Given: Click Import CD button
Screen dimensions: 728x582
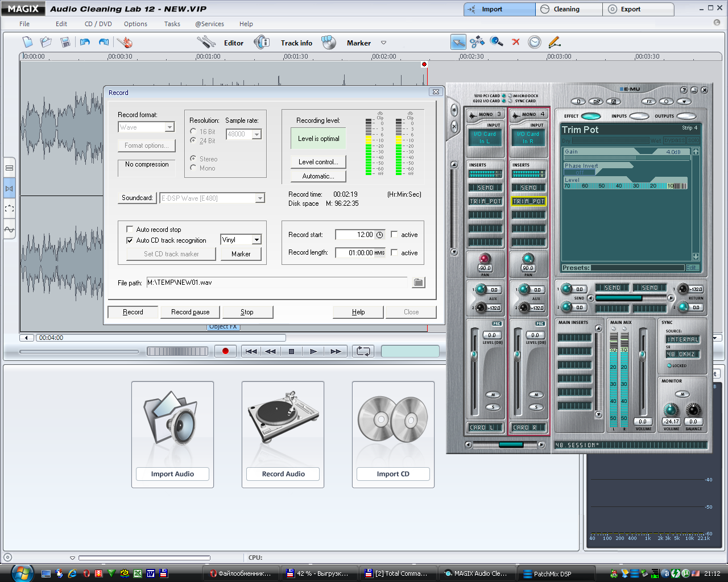Looking at the screenshot, I should tap(393, 474).
